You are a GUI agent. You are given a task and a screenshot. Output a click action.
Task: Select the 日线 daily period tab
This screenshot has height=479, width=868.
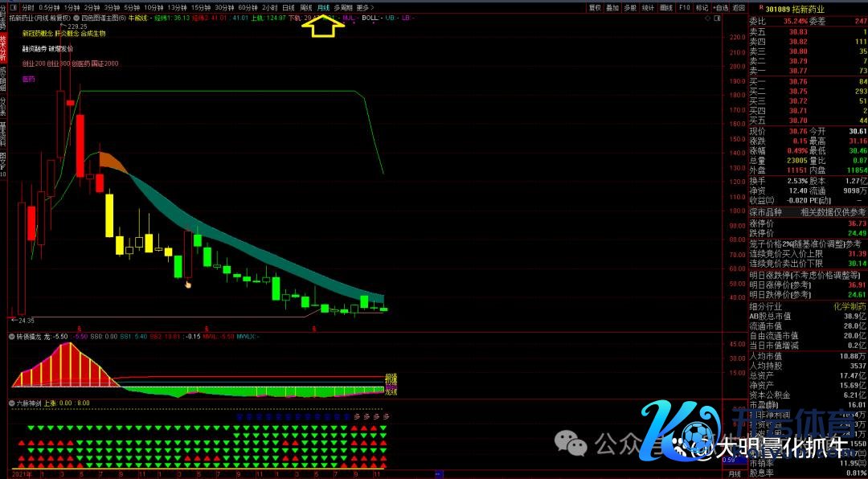288,7
